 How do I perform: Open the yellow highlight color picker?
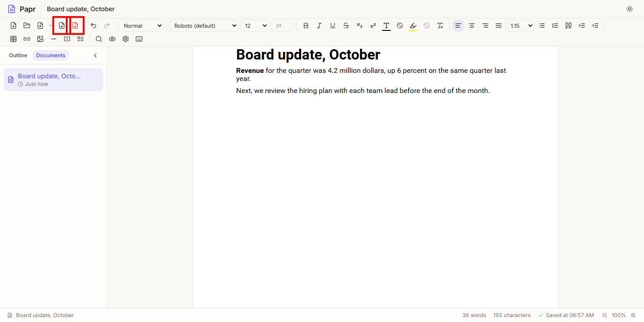pos(413,25)
